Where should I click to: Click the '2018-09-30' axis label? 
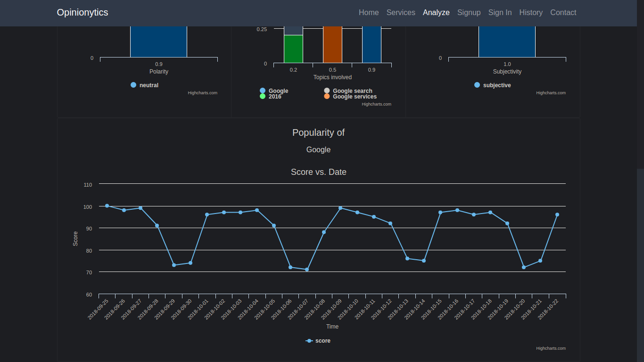tap(182, 309)
